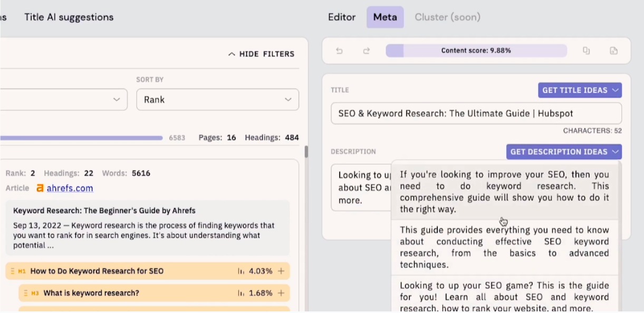Click the ahrefs favicon icon

(40, 188)
